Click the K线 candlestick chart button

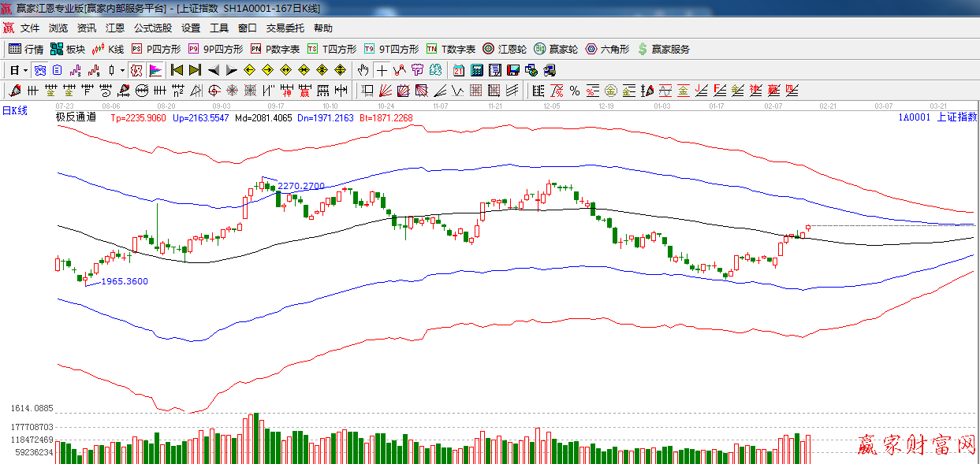pos(108,49)
